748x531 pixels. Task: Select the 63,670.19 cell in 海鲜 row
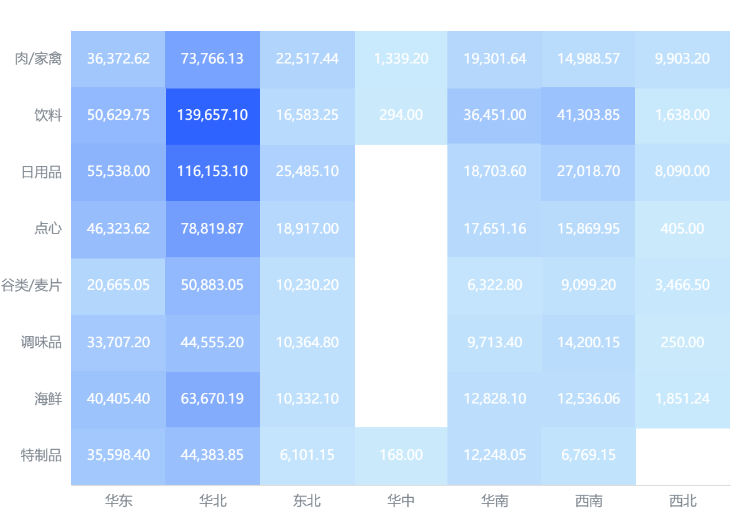[213, 399]
